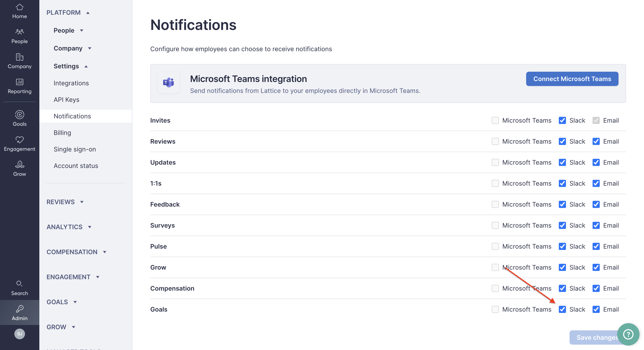Uncheck Slack for Reviews
The width and height of the screenshot is (644, 350).
pyautogui.click(x=562, y=142)
